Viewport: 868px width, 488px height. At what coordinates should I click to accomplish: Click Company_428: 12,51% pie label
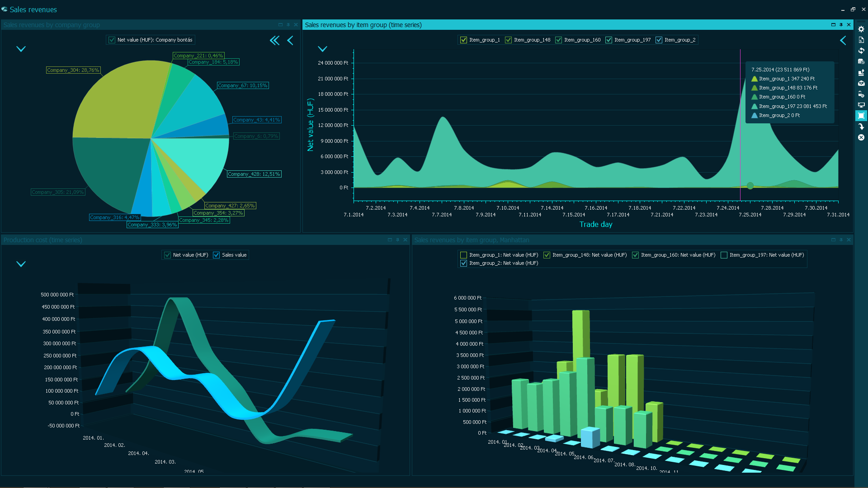254,174
